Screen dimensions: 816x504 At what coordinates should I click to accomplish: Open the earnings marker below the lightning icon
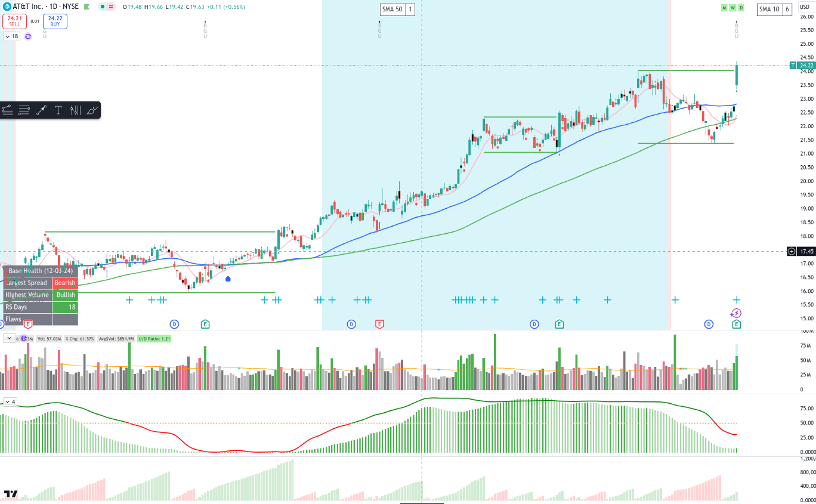point(737,324)
